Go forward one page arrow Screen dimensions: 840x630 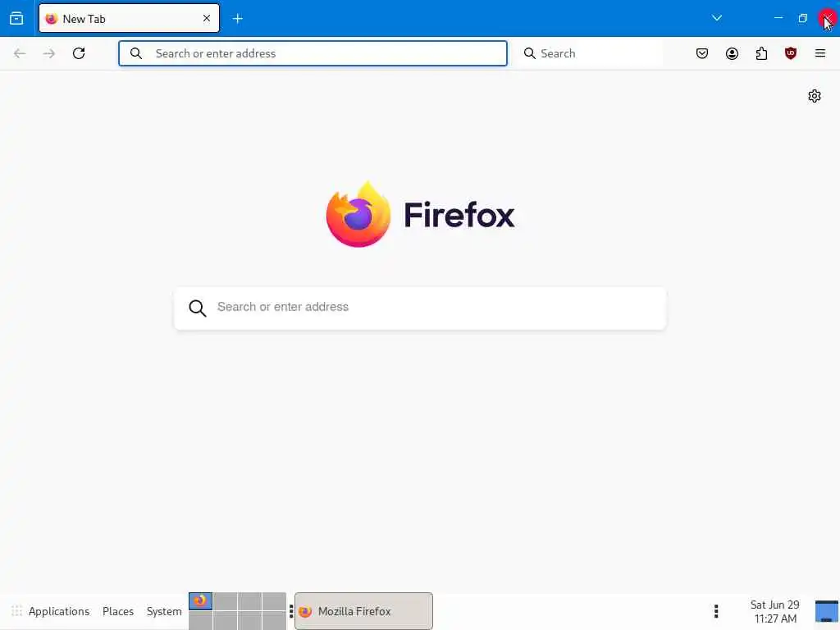tap(49, 53)
